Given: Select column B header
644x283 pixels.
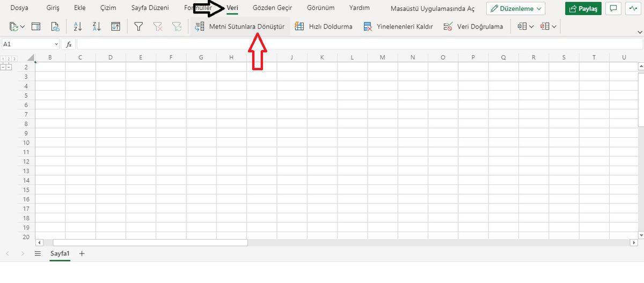Looking at the screenshot, I should coord(50,57).
